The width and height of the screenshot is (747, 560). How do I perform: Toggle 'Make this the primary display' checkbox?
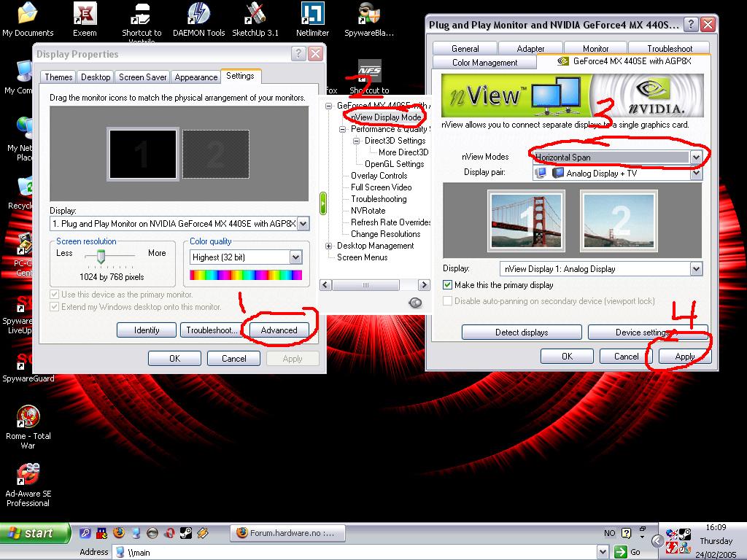(447, 285)
